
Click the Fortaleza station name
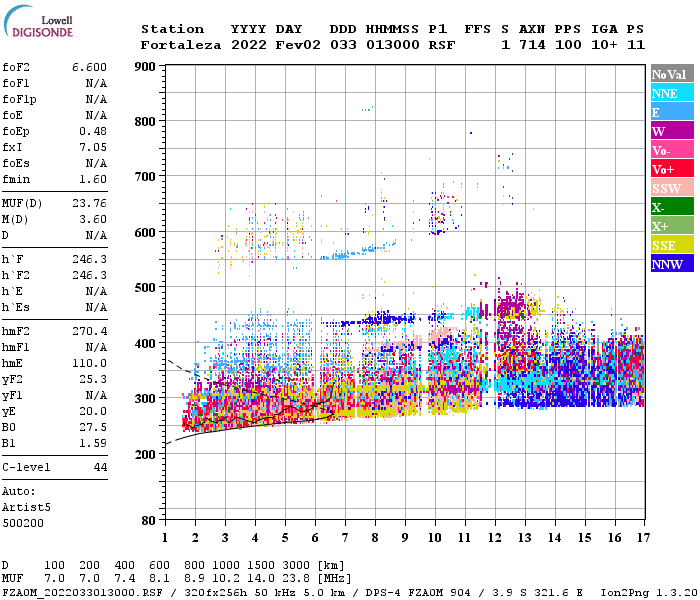coord(181,45)
